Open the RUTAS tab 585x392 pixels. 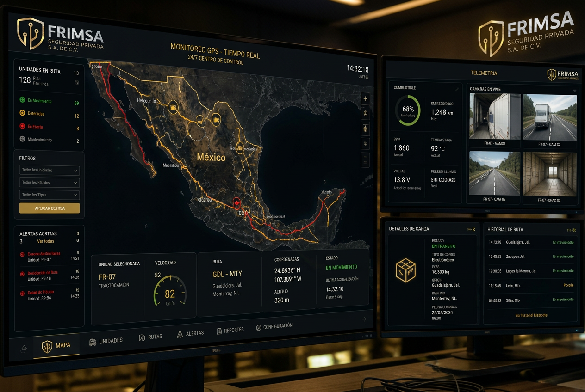click(150, 337)
